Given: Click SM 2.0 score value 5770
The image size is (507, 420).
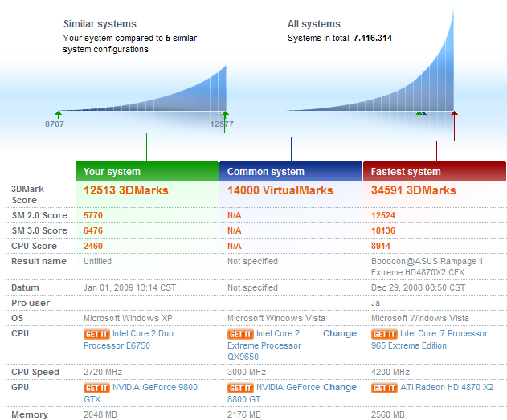Looking at the screenshot, I should click(93, 215).
